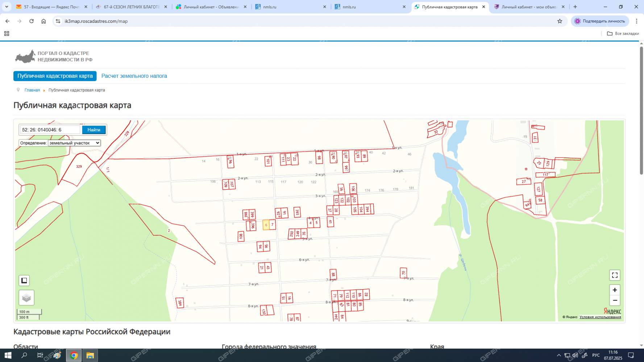Switch the map to fullscreen mode

tap(615, 275)
